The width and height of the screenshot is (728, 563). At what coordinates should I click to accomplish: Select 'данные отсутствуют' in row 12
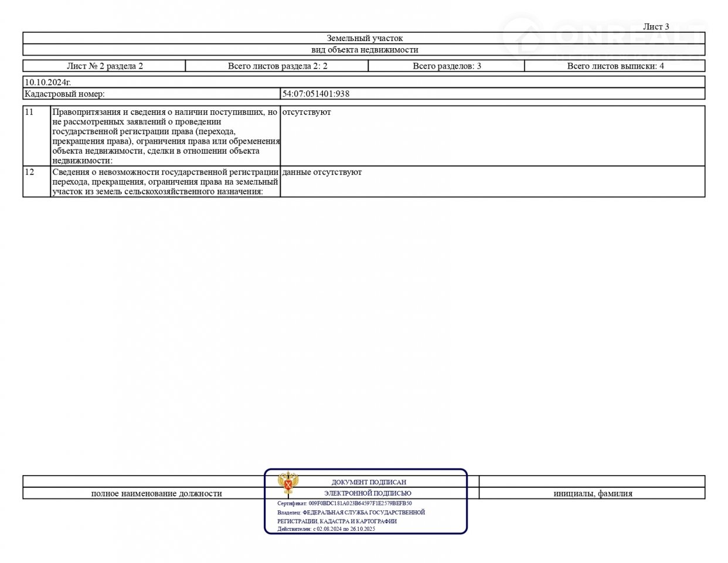[322, 172]
